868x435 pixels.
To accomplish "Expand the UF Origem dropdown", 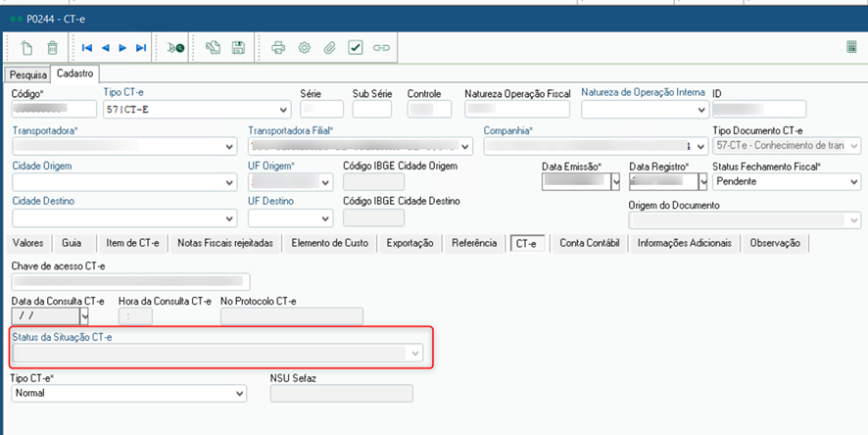I will coord(326,182).
